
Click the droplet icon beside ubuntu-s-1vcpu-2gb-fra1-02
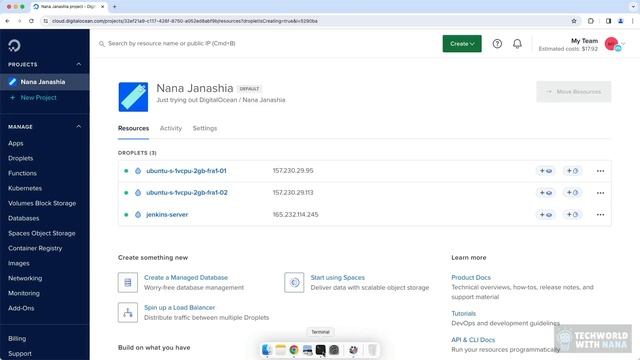pyautogui.click(x=138, y=193)
